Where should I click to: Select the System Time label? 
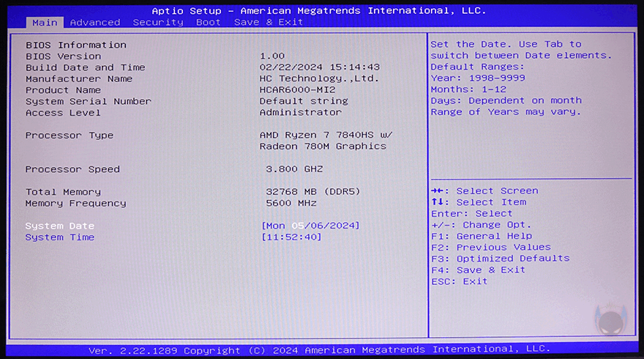60,237
